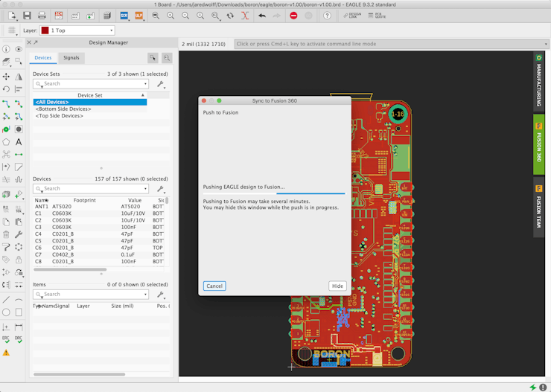Run the DRC design rule check

pyautogui.click(x=19, y=339)
